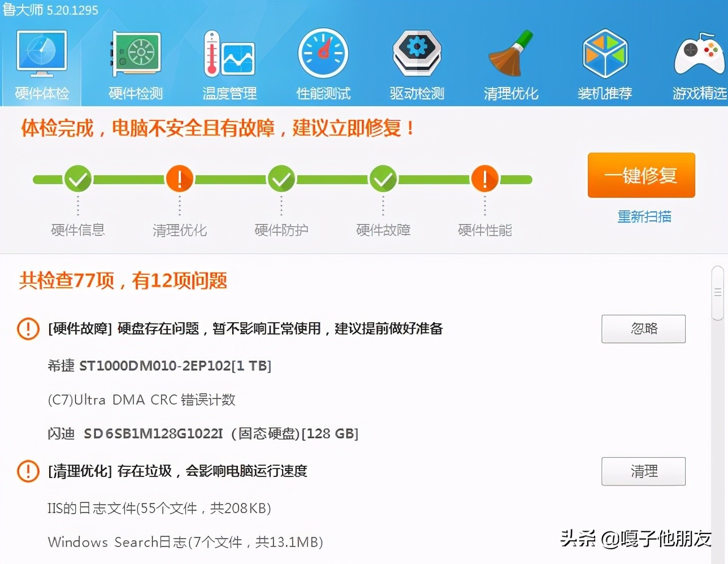
Task: Click the 重新扫描 rescan link
Action: [644, 216]
